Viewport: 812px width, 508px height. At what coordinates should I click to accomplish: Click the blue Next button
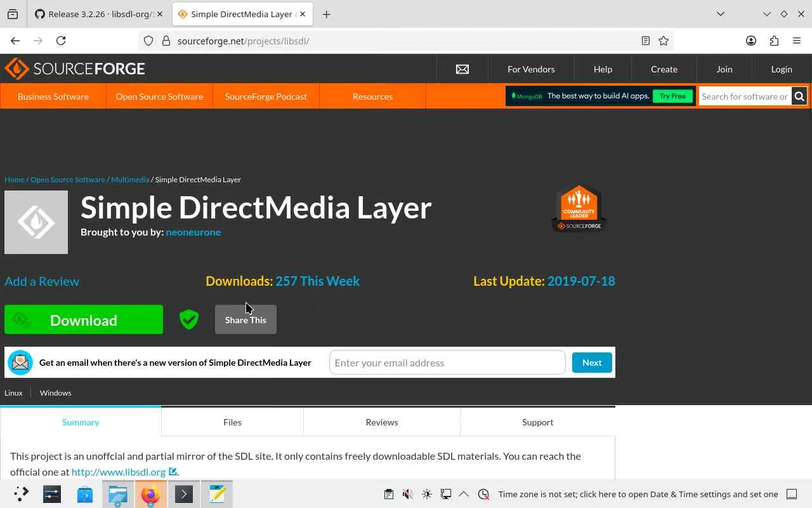[x=592, y=363]
